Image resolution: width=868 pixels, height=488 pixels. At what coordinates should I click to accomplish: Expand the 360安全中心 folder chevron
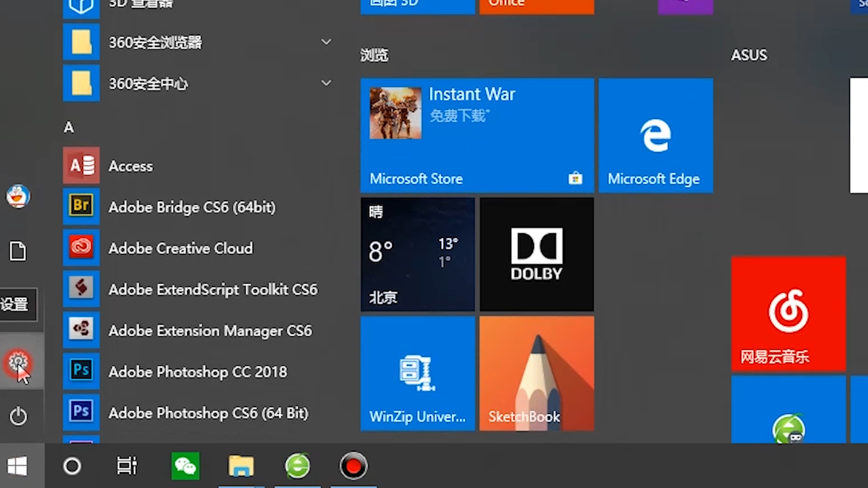tap(326, 83)
